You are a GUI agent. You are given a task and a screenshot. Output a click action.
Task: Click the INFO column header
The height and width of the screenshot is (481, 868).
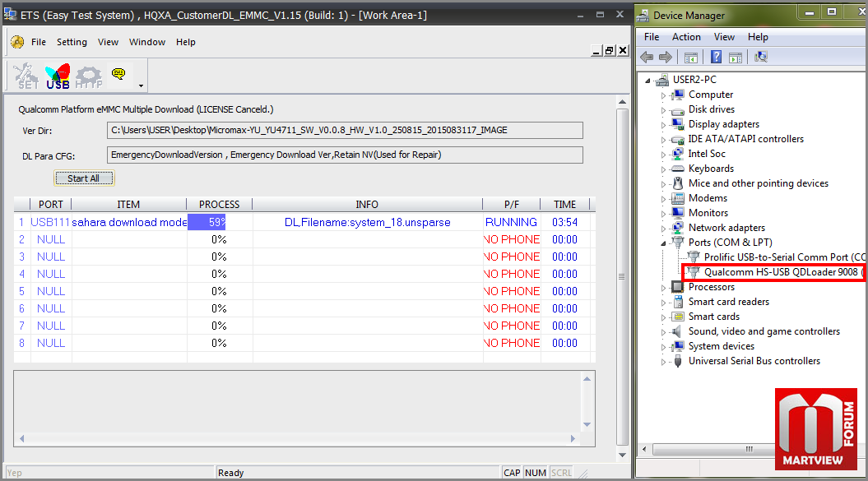pos(367,204)
